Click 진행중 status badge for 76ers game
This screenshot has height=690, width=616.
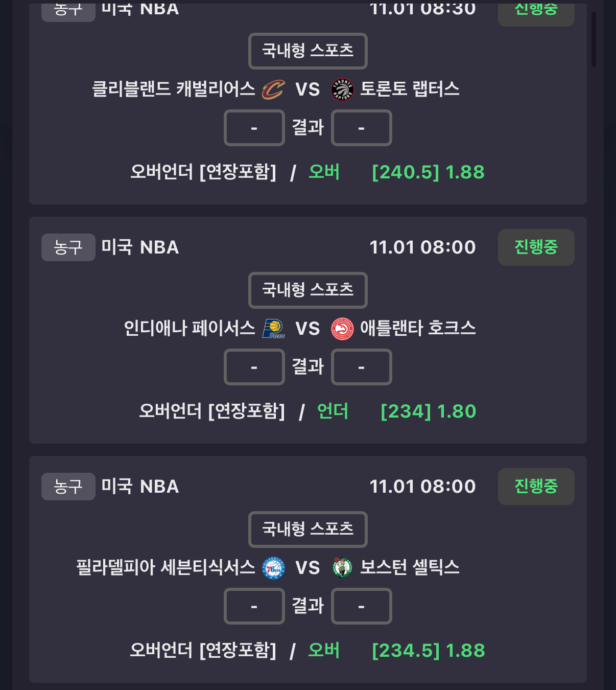[536, 487]
